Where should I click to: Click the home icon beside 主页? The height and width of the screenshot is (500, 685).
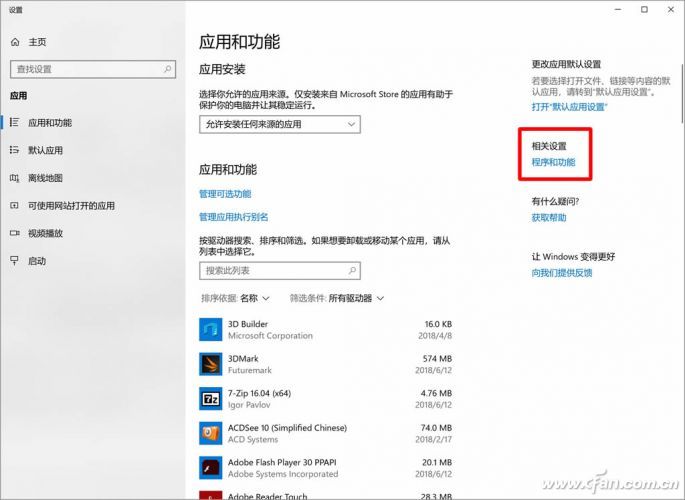(15, 42)
